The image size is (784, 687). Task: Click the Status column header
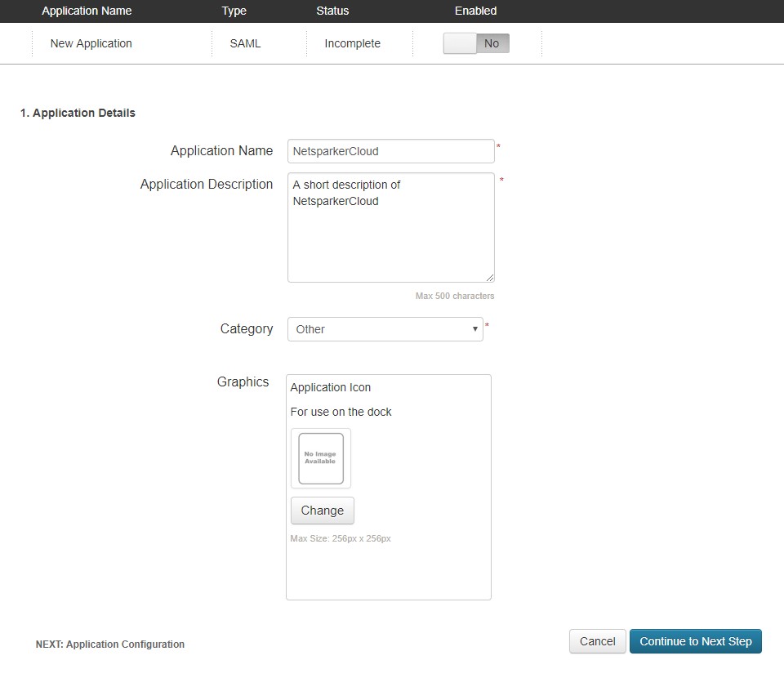point(332,11)
